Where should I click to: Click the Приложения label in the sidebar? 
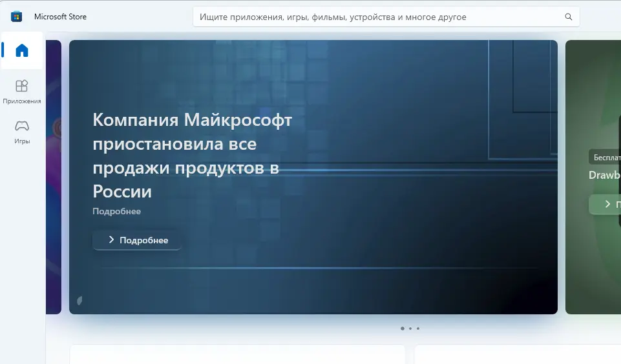pos(22,101)
